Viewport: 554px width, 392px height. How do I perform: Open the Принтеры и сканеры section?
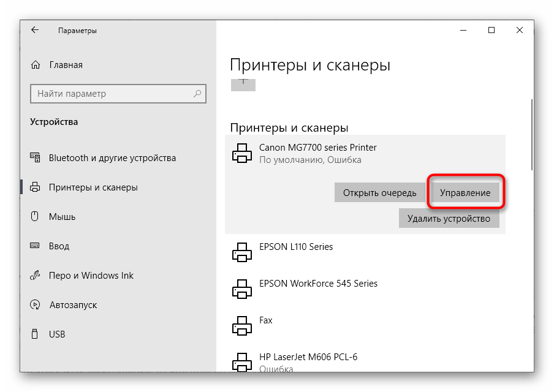tap(93, 187)
